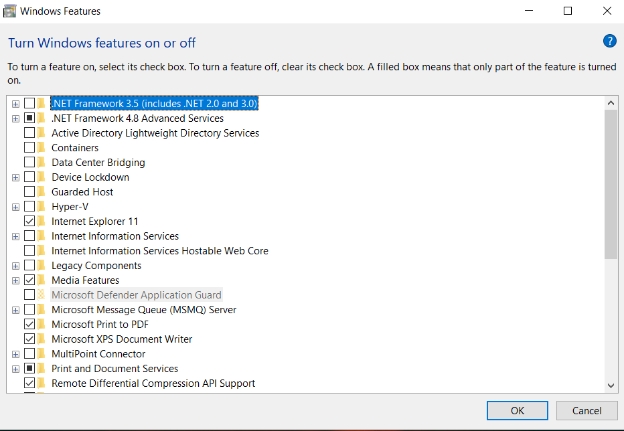Viewport: 624px width, 431px height.
Task: Disable the Microsoft Print to PDF checkbox
Action: click(x=29, y=324)
